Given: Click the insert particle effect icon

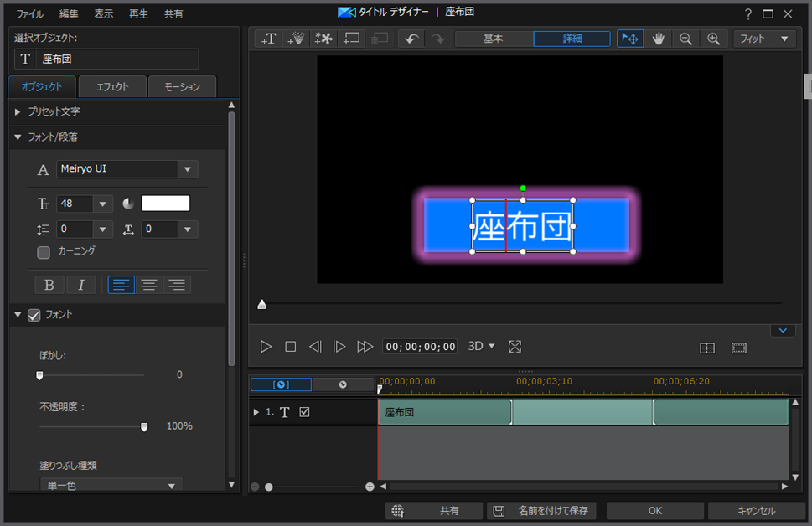Looking at the screenshot, I should (x=296, y=39).
